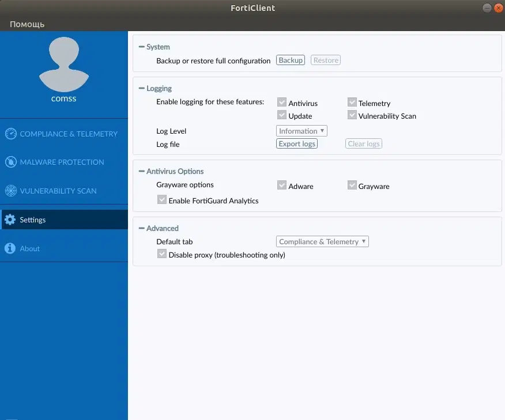This screenshot has height=420, width=505.
Task: Close the FortiClient window
Action: click(499, 7)
